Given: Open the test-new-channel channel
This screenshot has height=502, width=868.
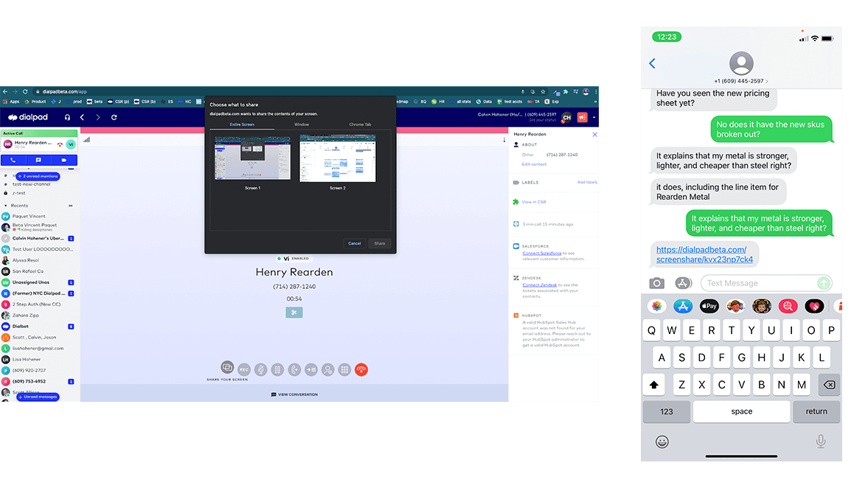Looking at the screenshot, I should (x=31, y=184).
